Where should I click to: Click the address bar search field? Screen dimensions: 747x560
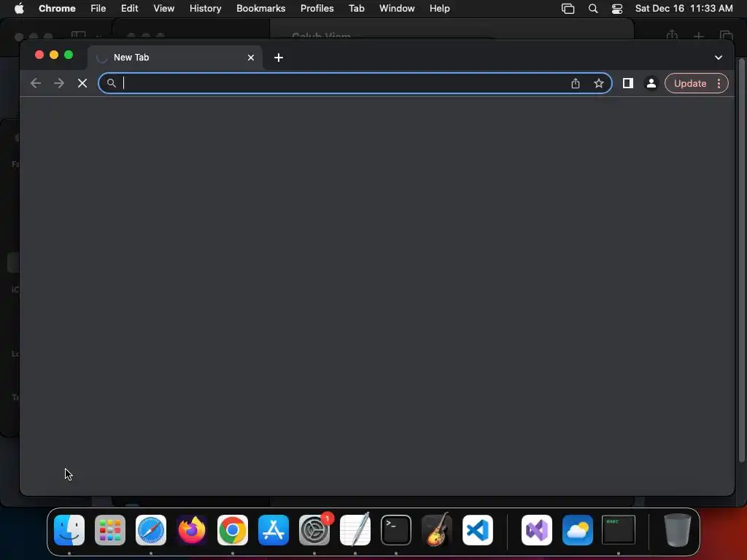[x=355, y=83]
